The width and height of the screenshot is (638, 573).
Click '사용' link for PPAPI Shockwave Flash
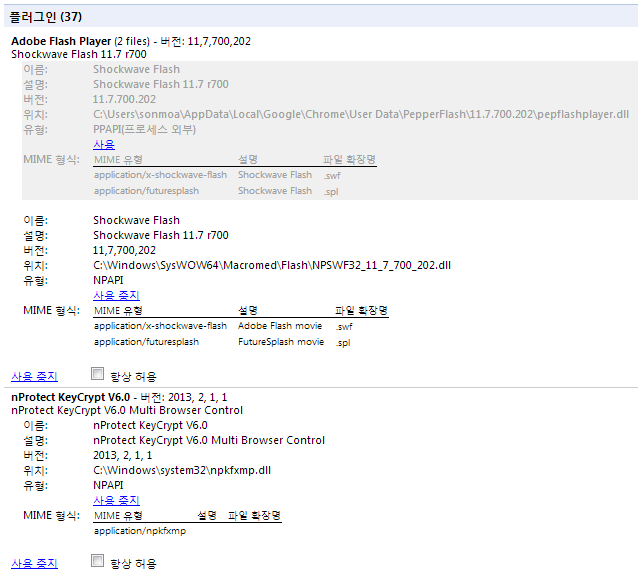point(104,144)
